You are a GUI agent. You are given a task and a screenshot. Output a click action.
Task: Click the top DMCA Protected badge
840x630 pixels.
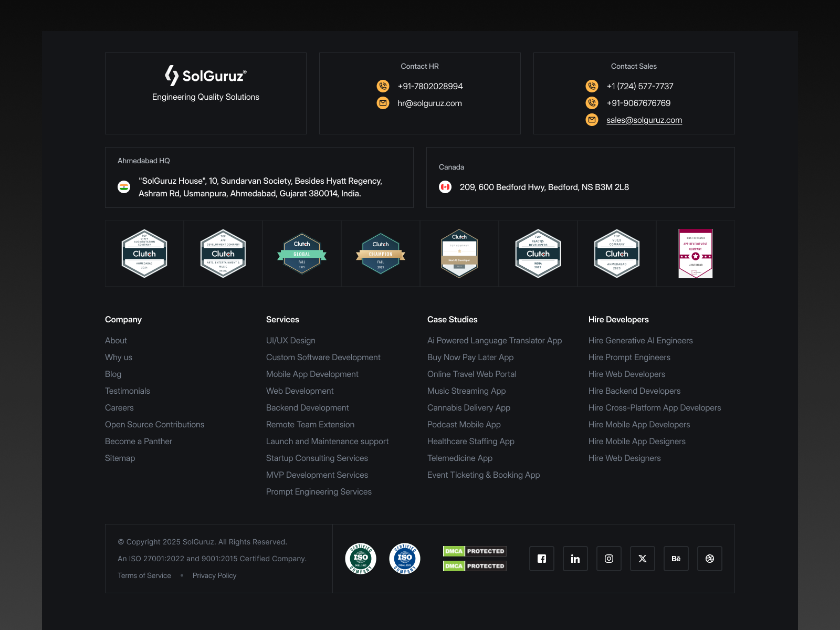tap(475, 551)
